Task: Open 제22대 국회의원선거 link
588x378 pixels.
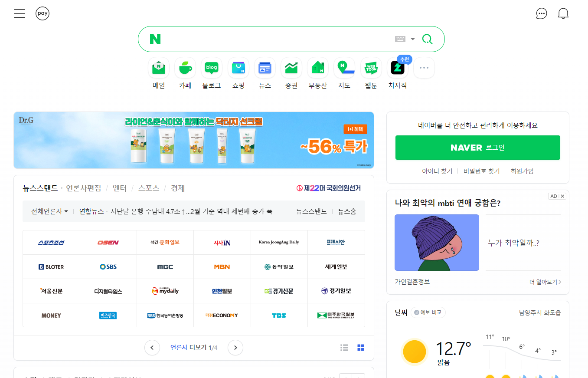Action: [328, 188]
